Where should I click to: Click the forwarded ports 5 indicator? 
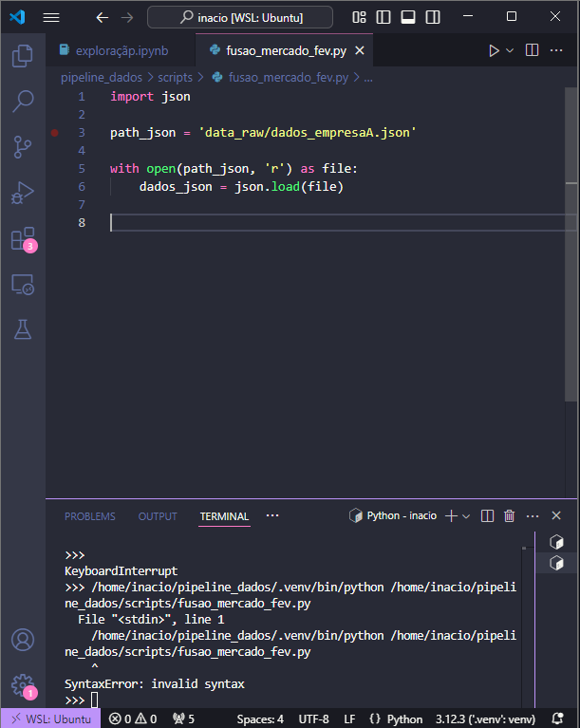point(183,719)
